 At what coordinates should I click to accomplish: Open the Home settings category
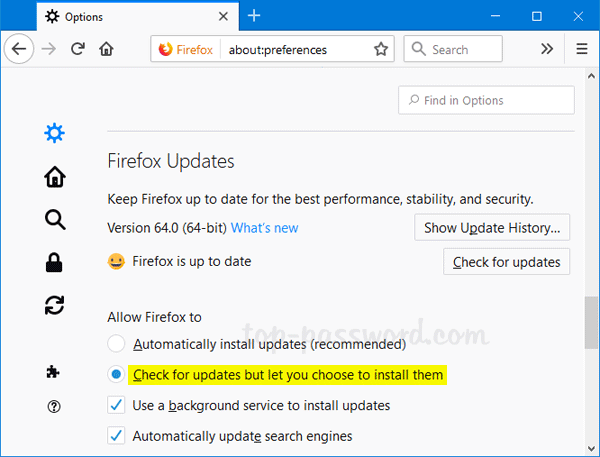coord(55,177)
